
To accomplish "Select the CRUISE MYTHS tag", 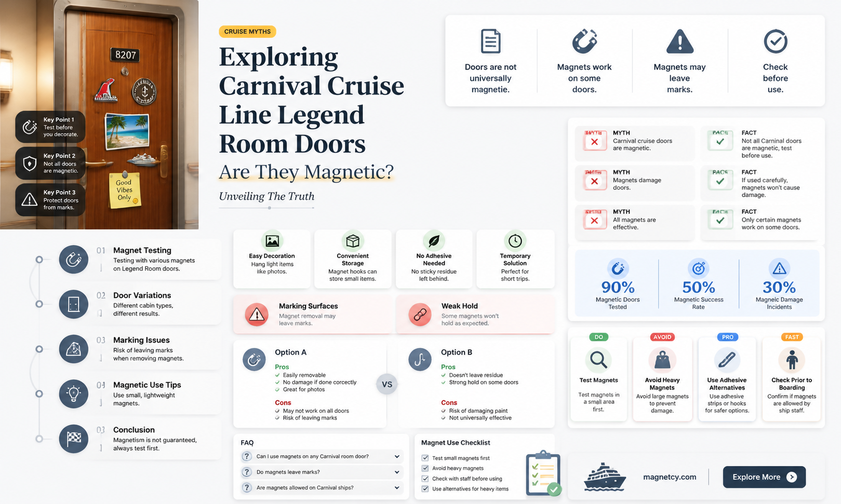I will (x=247, y=32).
